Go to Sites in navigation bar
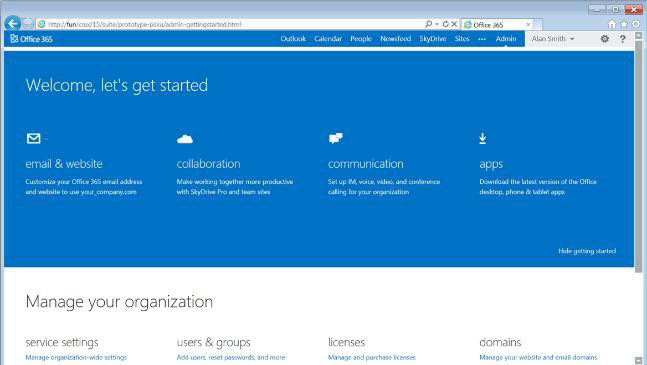This screenshot has width=647, height=365. (x=462, y=39)
